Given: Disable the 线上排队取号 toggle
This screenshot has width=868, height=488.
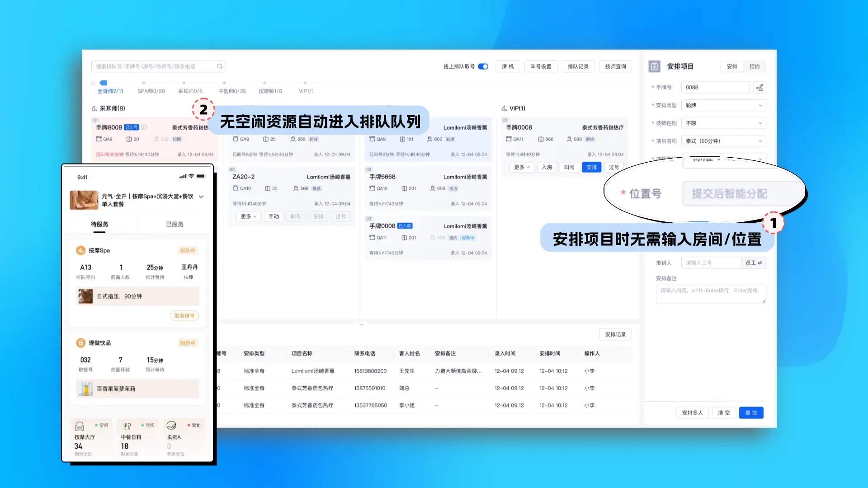Looking at the screenshot, I should click(x=483, y=66).
